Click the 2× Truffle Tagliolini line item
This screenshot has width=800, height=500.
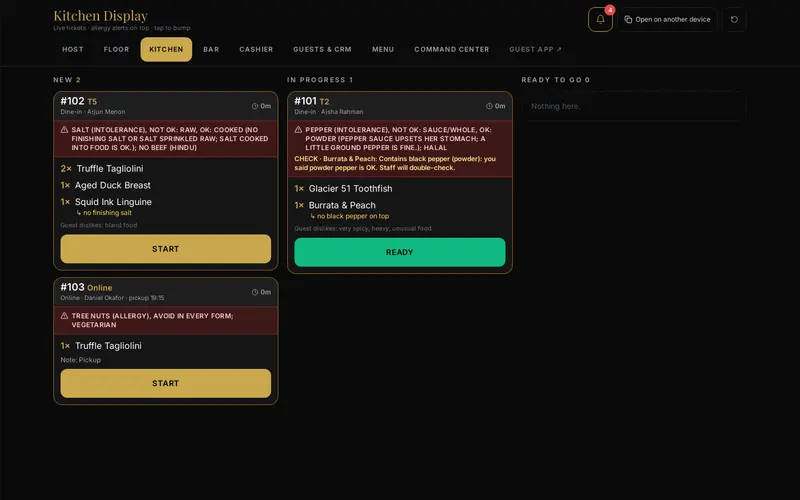tap(102, 168)
